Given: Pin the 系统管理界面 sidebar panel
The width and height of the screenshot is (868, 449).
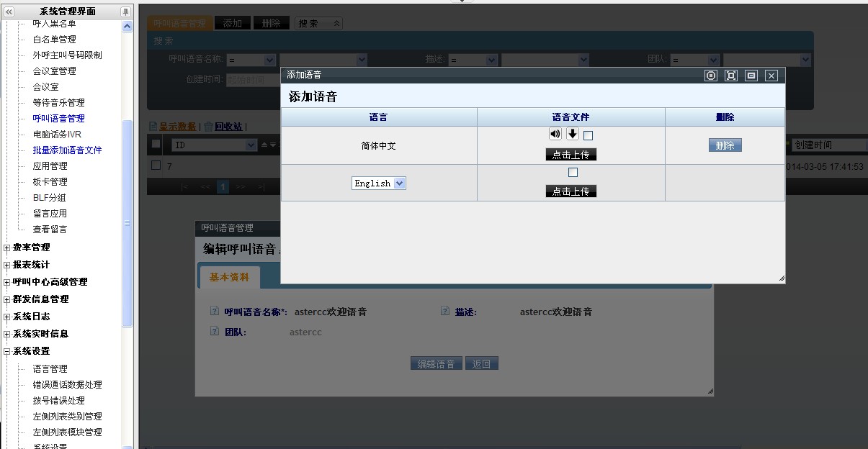Looking at the screenshot, I should pos(125,12).
